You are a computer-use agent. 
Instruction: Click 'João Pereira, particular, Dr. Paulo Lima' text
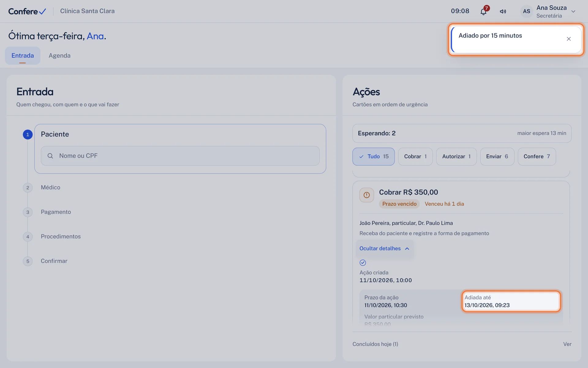click(406, 223)
